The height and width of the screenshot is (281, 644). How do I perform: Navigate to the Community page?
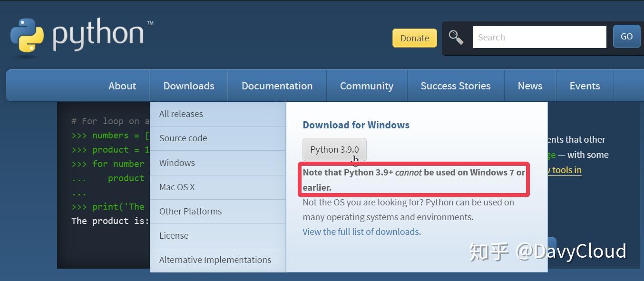coord(366,86)
